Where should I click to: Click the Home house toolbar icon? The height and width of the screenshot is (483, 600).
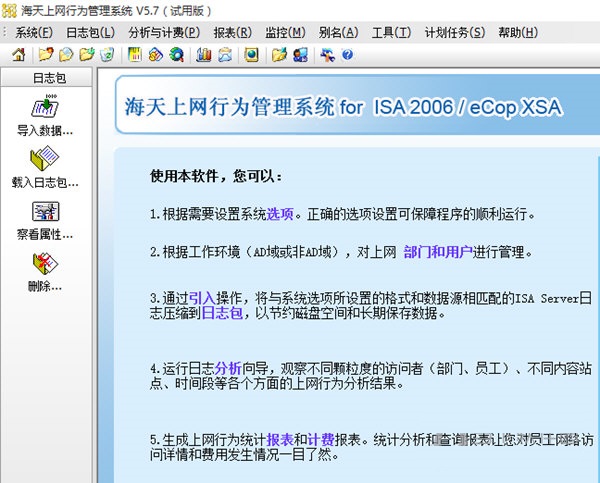pos(18,55)
